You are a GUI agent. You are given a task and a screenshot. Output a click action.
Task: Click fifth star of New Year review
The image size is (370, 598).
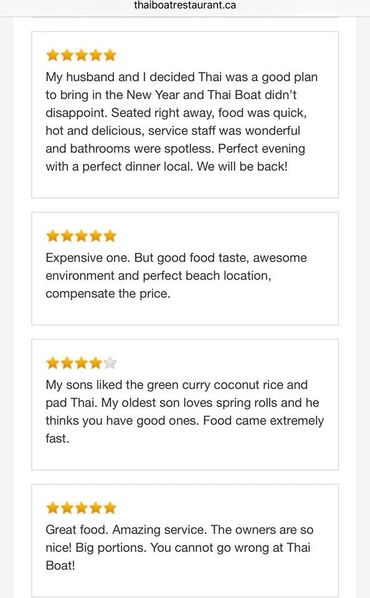coord(110,55)
